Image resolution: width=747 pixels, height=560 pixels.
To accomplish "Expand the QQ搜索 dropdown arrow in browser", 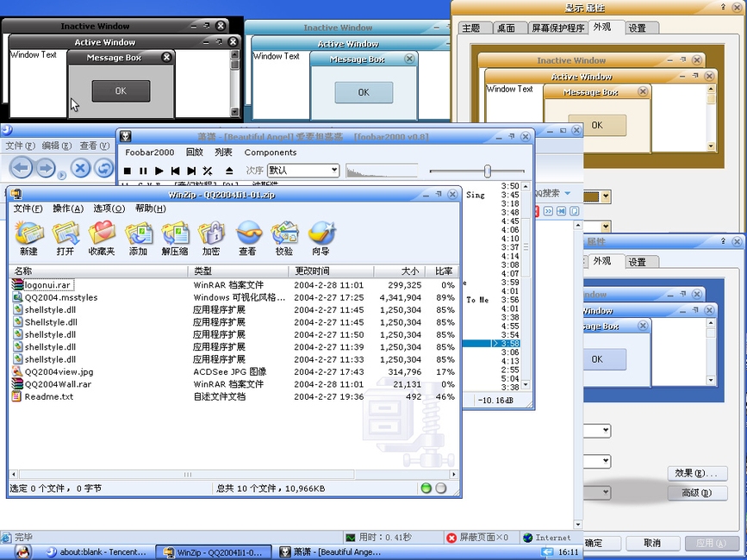I will (568, 193).
